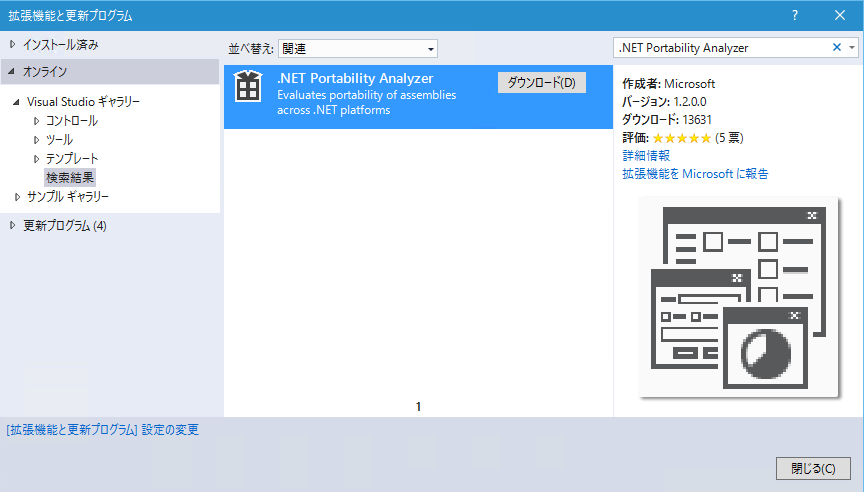The image size is (864, 492).
Task: Expand the テンプレート node arrow
Action: pyautogui.click(x=36, y=159)
